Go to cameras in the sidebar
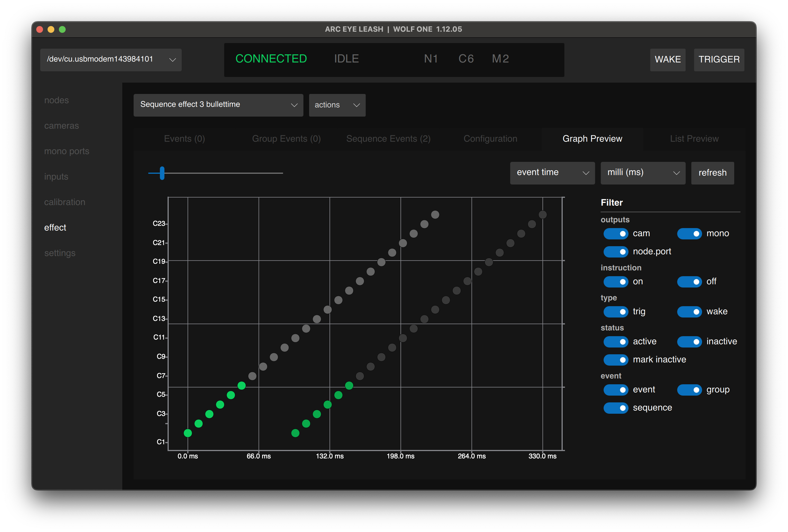 coord(61,126)
